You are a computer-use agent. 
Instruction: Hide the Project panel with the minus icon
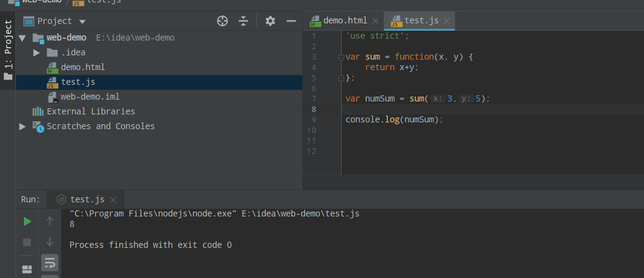[291, 21]
